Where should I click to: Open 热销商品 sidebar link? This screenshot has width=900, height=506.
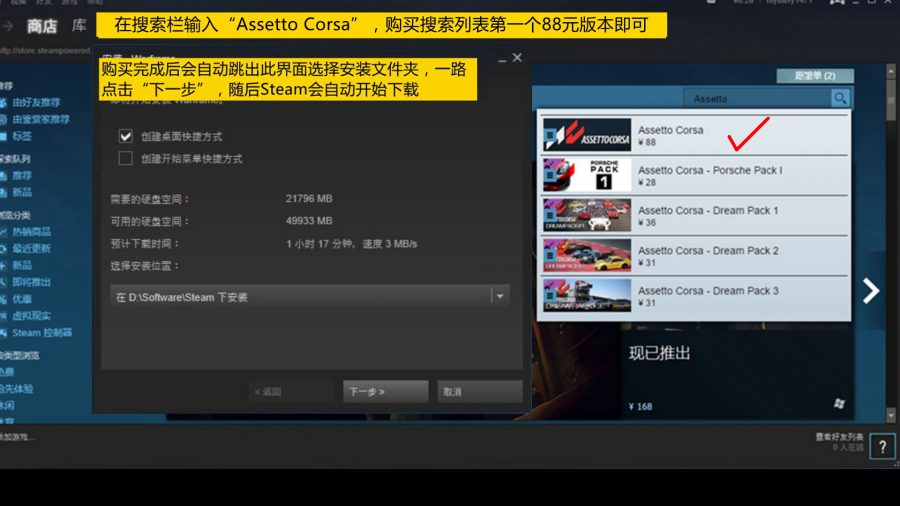(32, 232)
